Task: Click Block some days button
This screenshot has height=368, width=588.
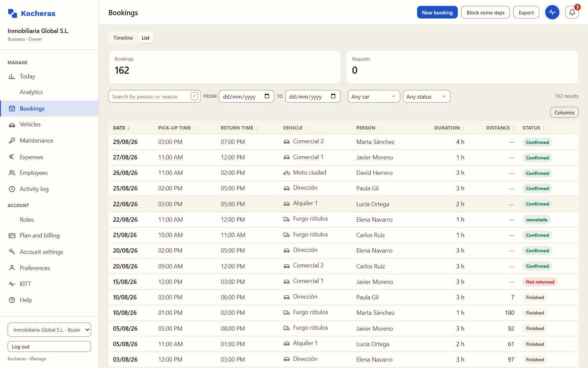Action: 485,12
